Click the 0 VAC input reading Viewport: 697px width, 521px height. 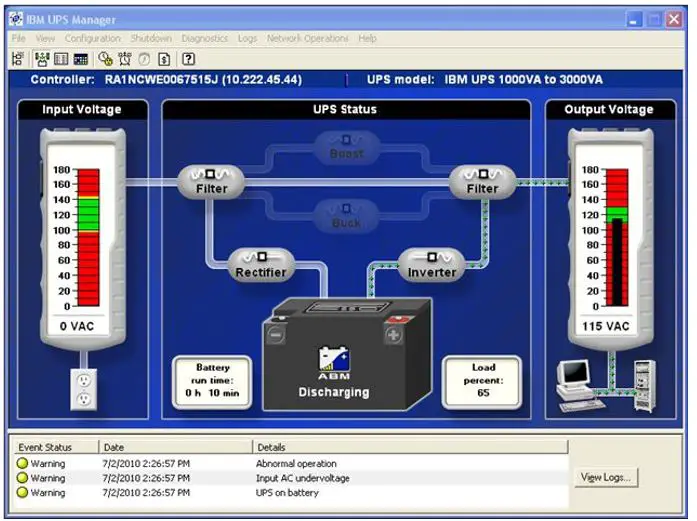[x=77, y=326]
